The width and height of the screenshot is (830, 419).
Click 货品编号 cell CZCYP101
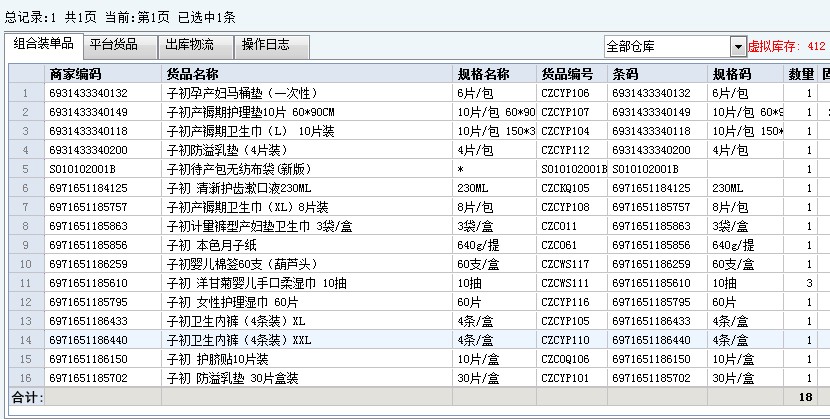[x=572, y=378]
